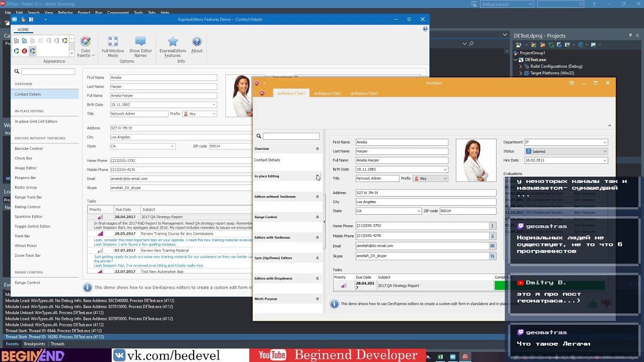Click the Refresh icon in the Projects toolbar

pyautogui.click(x=551, y=45)
